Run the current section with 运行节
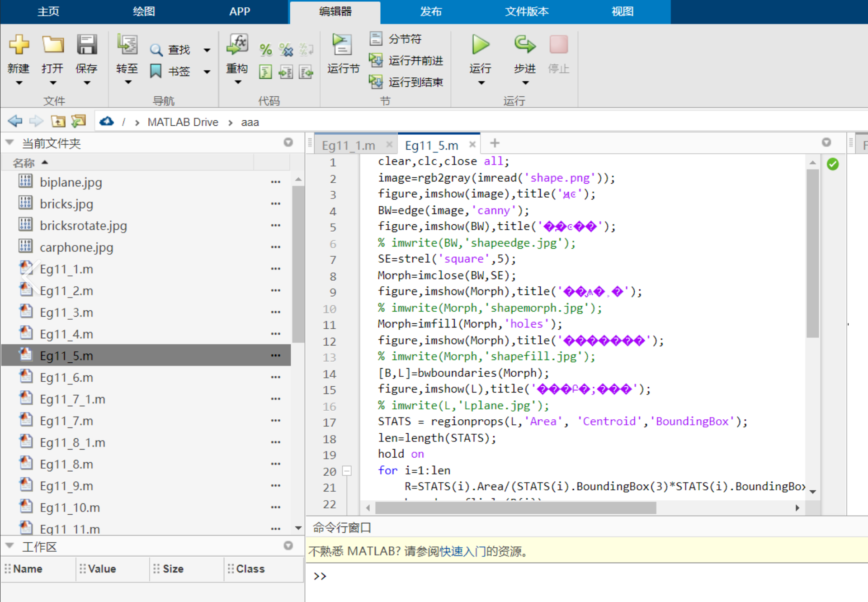 (342, 54)
